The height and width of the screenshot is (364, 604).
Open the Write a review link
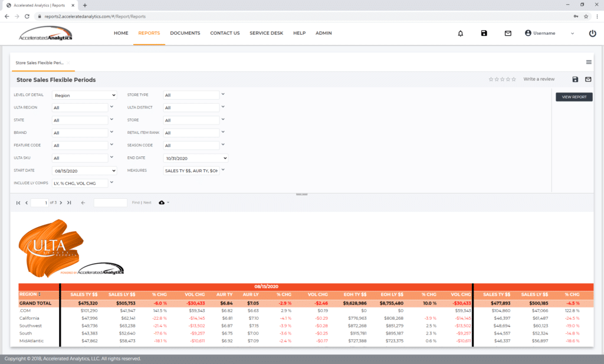pos(539,78)
